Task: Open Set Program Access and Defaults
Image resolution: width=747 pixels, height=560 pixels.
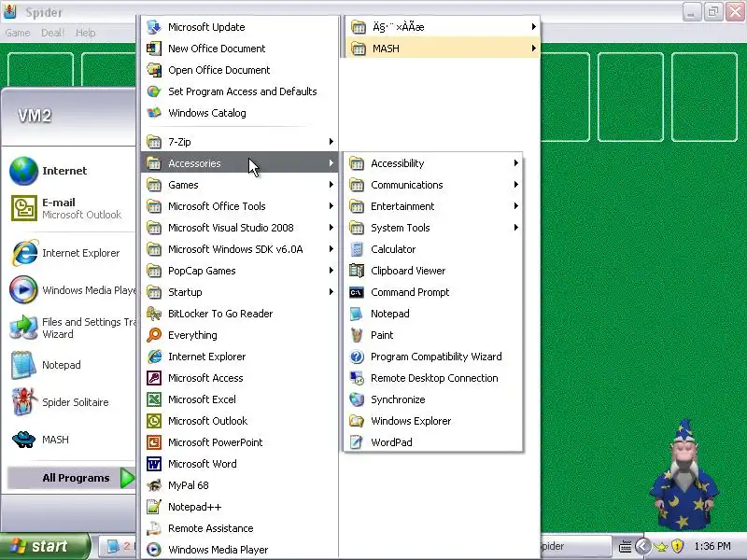Action: [x=239, y=91]
